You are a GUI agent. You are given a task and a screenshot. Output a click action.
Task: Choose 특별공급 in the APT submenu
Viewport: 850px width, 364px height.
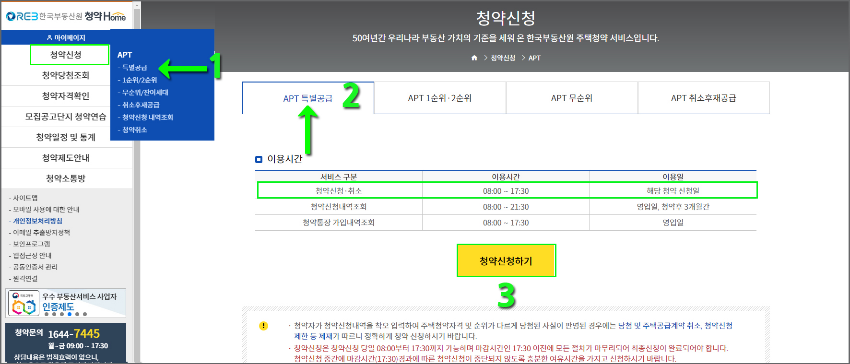[x=134, y=68]
